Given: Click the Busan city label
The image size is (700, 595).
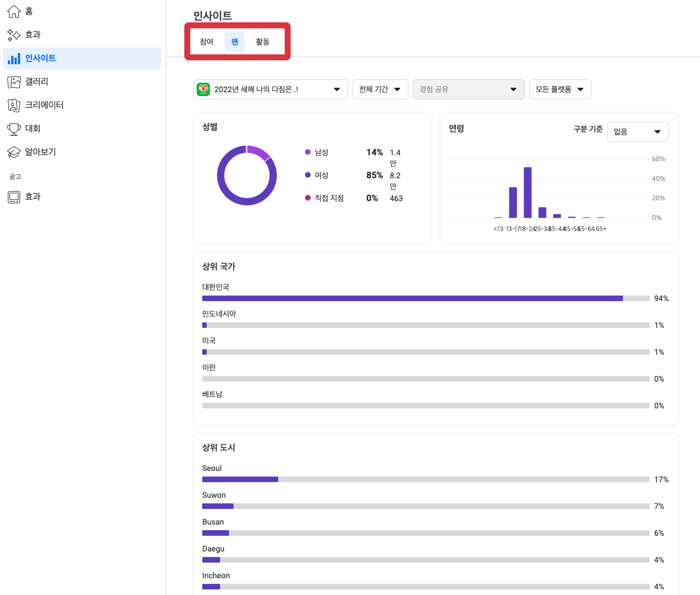Looking at the screenshot, I should point(213,522).
